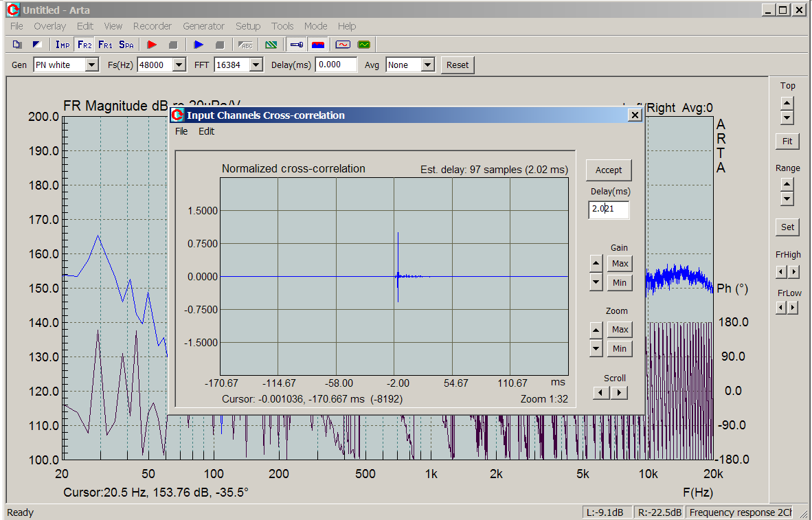Click the red sine wave icon
The width and height of the screenshot is (812, 520).
pyautogui.click(x=342, y=45)
